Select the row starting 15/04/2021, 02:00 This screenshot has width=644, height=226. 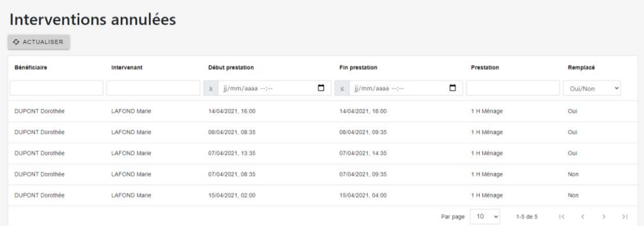[322, 196]
